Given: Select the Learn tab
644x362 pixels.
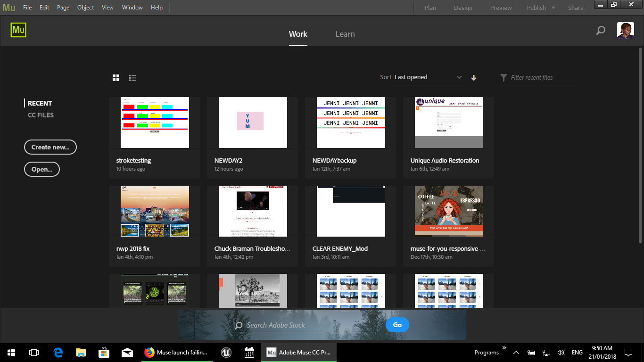Looking at the screenshot, I should [x=345, y=34].
